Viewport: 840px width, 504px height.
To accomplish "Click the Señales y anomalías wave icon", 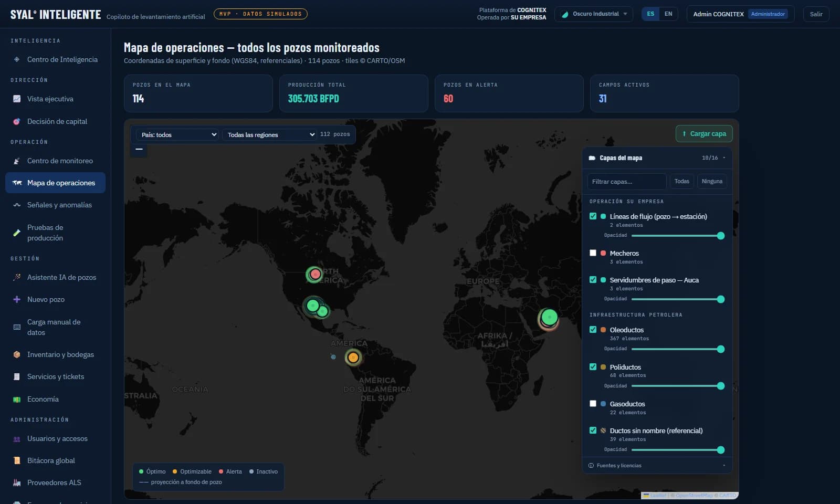I will 17,205.
